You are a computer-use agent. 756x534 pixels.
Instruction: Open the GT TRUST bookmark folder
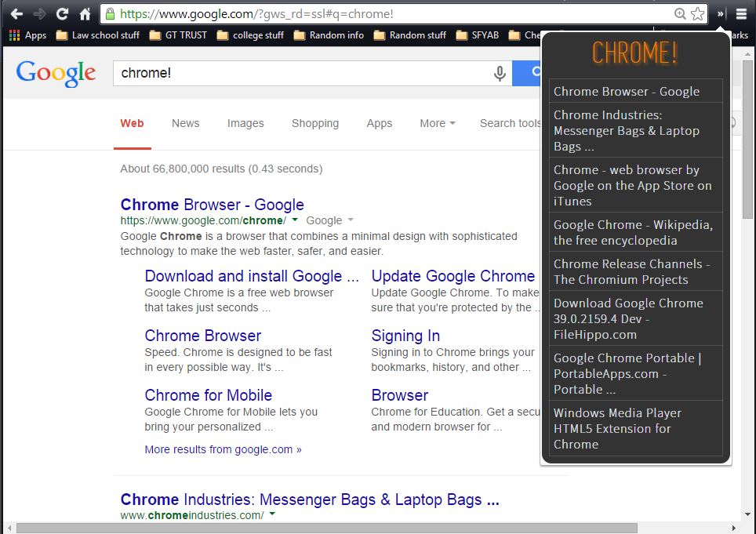pos(178,35)
